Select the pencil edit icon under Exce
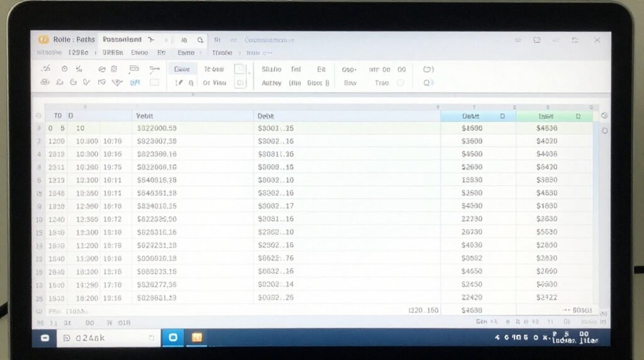The image size is (644, 360). tap(179, 82)
